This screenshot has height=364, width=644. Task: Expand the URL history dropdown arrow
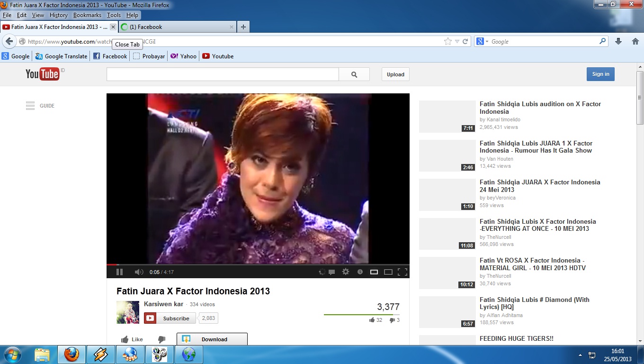[457, 42]
